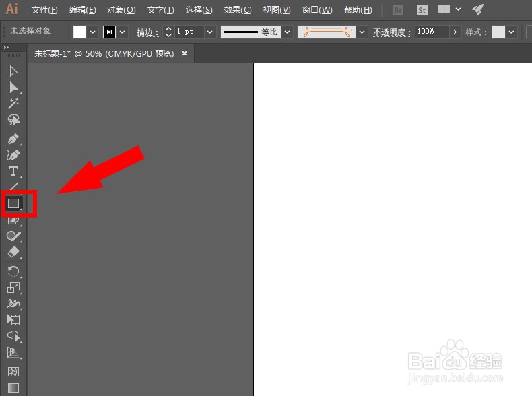Click the 描边 stroke panel link
This screenshot has height=396, width=532.
pyautogui.click(x=147, y=32)
